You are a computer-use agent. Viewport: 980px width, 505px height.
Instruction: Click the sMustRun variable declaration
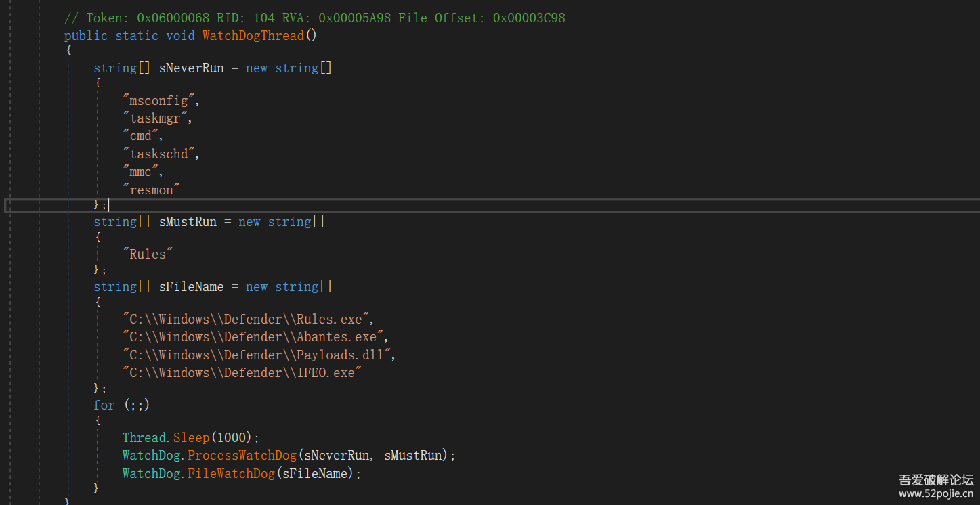pos(188,222)
